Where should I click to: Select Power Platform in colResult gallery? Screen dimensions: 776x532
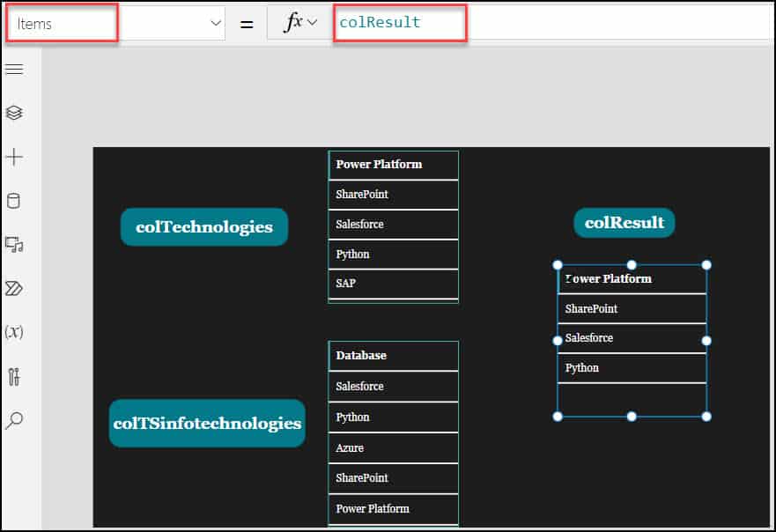pos(632,279)
